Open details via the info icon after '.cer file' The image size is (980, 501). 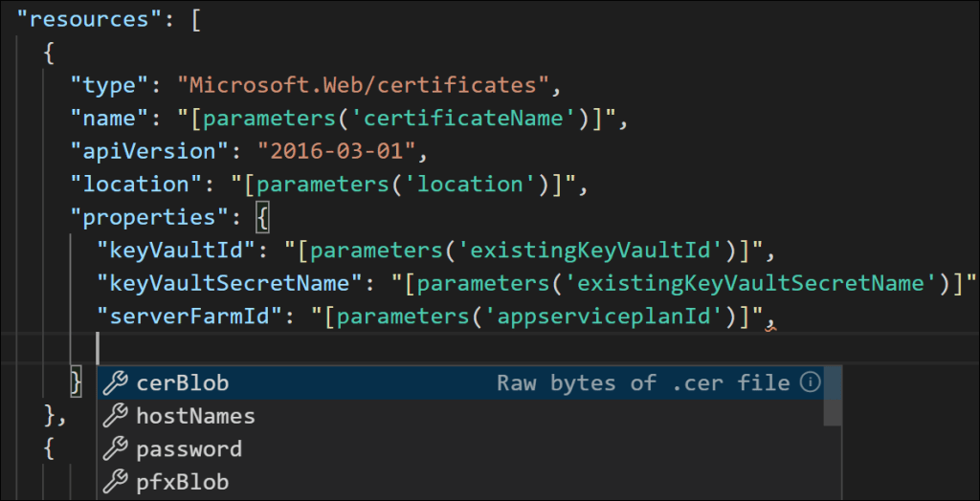tap(810, 383)
